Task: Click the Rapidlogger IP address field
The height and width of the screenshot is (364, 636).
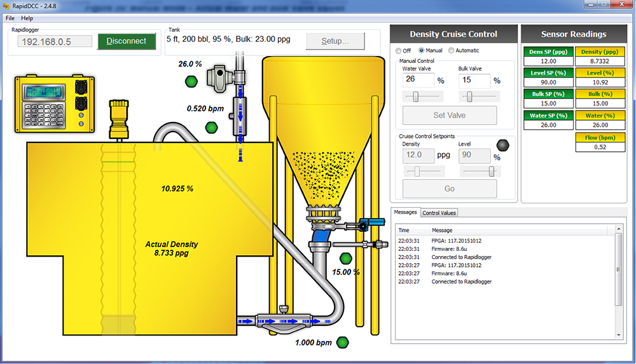Action: 55,42
